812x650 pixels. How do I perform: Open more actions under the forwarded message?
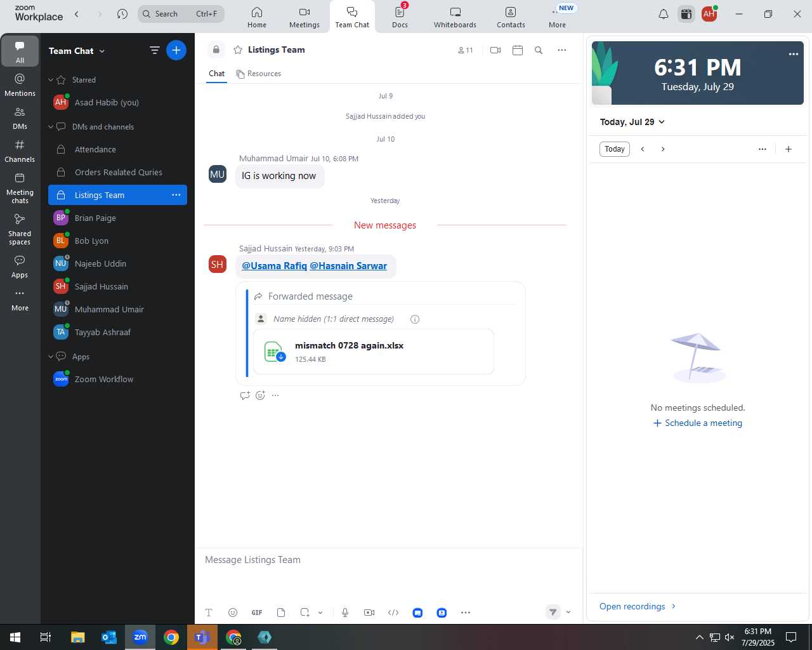tap(275, 395)
